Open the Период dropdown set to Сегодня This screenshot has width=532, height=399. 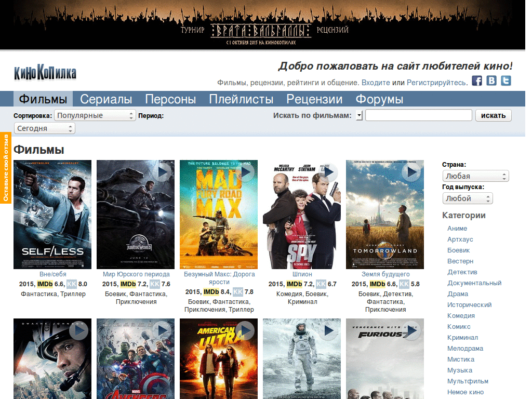pyautogui.click(x=45, y=128)
